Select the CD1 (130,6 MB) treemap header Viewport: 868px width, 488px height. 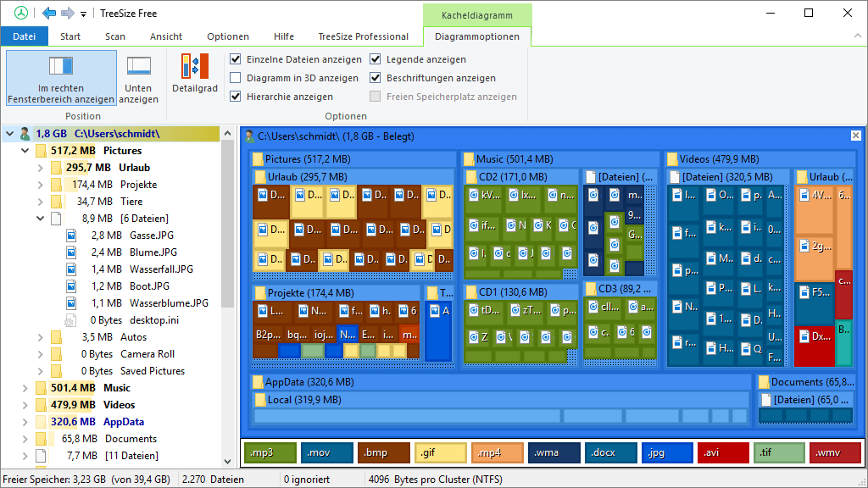tap(521, 292)
